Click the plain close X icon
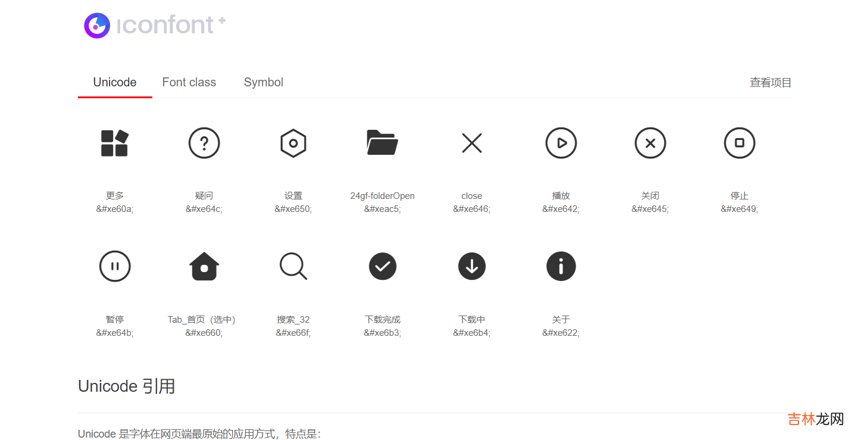Image resolution: width=868 pixels, height=440 pixels. click(x=472, y=143)
